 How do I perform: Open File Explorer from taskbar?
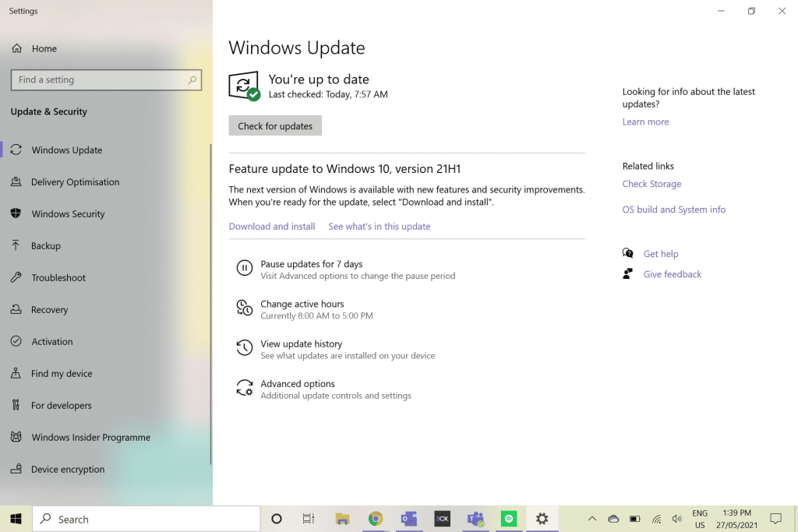(343, 519)
